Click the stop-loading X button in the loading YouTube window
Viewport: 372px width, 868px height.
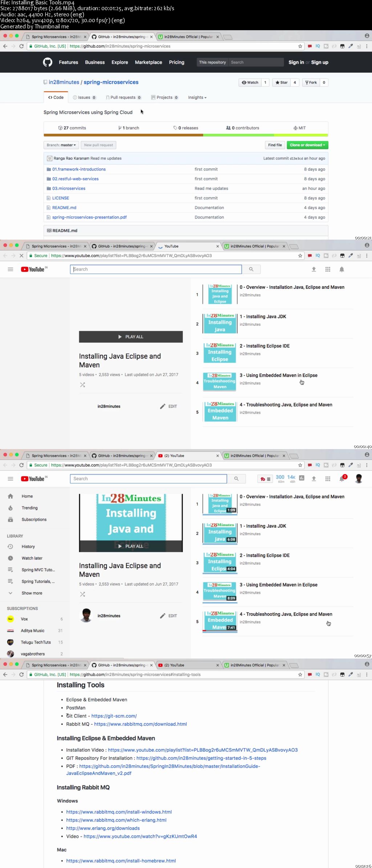point(21,256)
